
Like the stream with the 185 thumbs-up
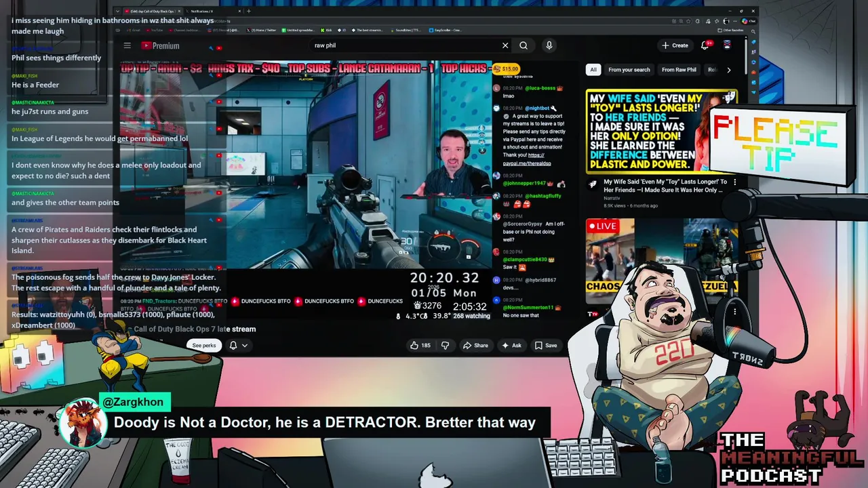420,346
